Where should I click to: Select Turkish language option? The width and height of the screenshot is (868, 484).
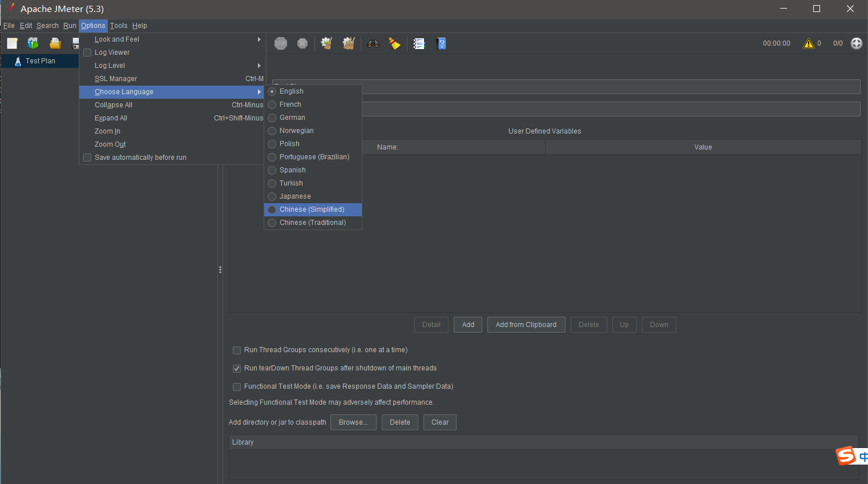[313, 183]
